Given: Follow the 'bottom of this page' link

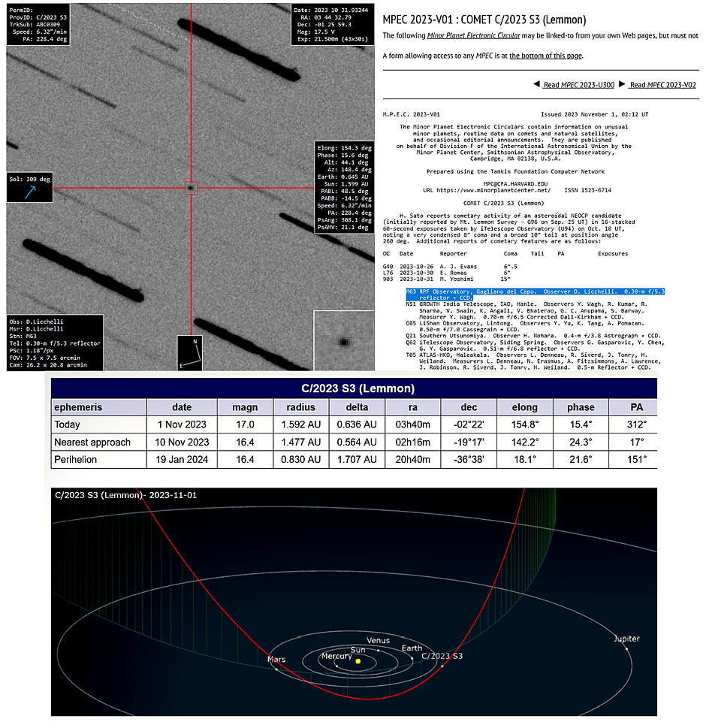Looking at the screenshot, I should pos(545,56).
